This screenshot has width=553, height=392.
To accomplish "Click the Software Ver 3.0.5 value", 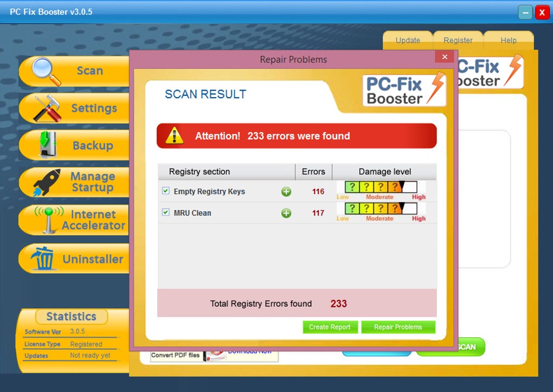I will click(78, 331).
